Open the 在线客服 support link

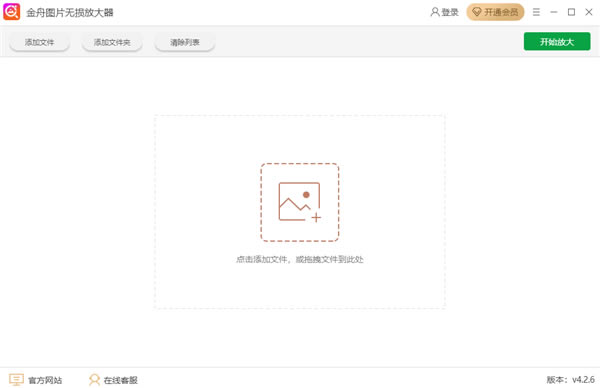coord(121,380)
